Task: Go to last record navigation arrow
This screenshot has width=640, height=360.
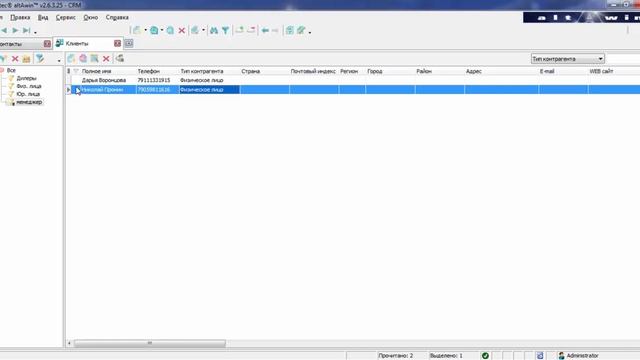Action: (x=26, y=31)
